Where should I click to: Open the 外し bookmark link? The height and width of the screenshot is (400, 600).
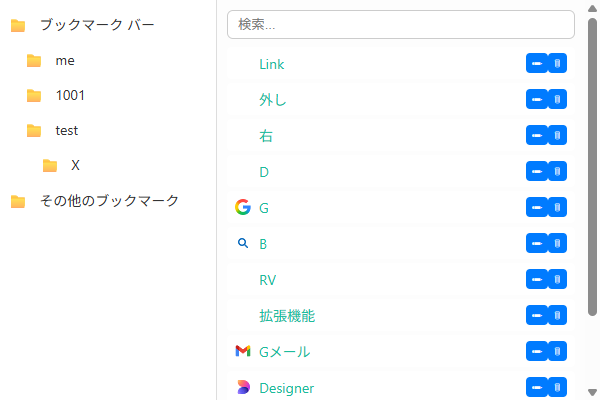click(x=273, y=100)
